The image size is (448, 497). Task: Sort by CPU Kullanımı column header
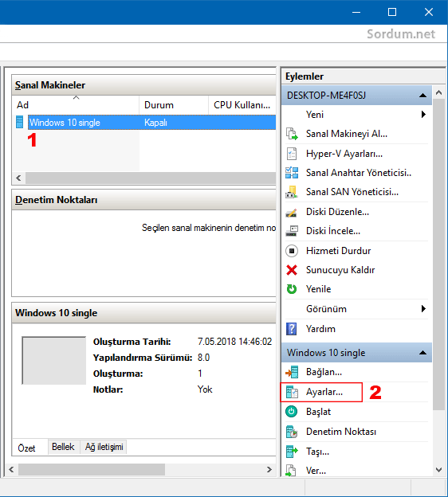242,105
